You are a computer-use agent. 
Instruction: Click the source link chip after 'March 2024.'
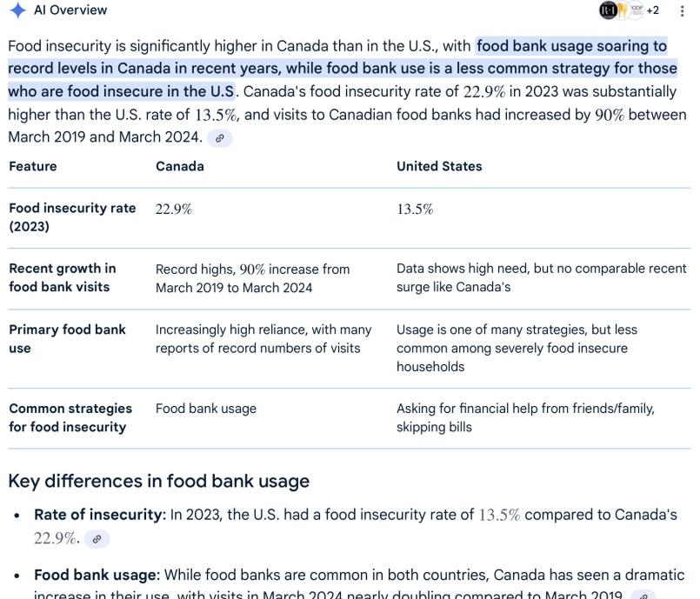point(220,138)
